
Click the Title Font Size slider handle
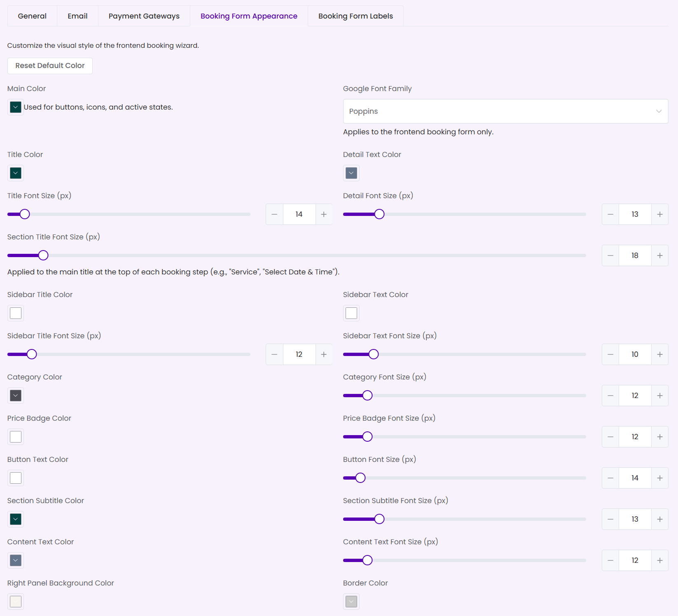(x=25, y=214)
